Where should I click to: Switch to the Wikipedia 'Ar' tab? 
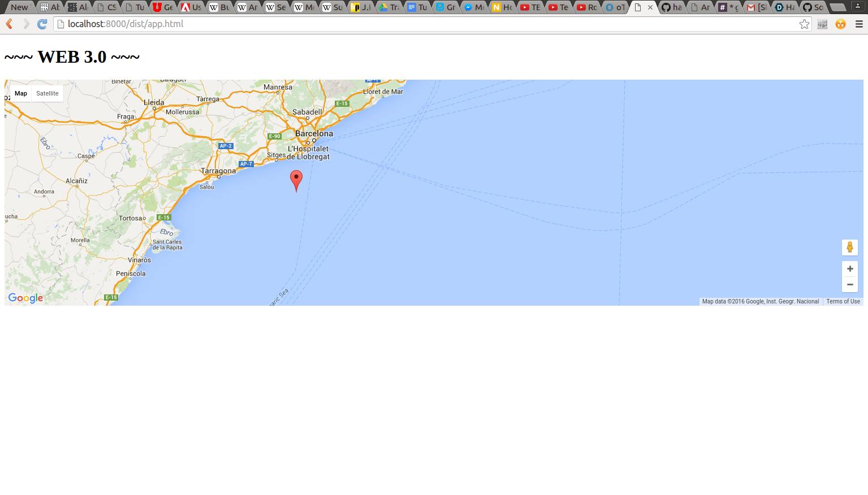[x=247, y=7]
